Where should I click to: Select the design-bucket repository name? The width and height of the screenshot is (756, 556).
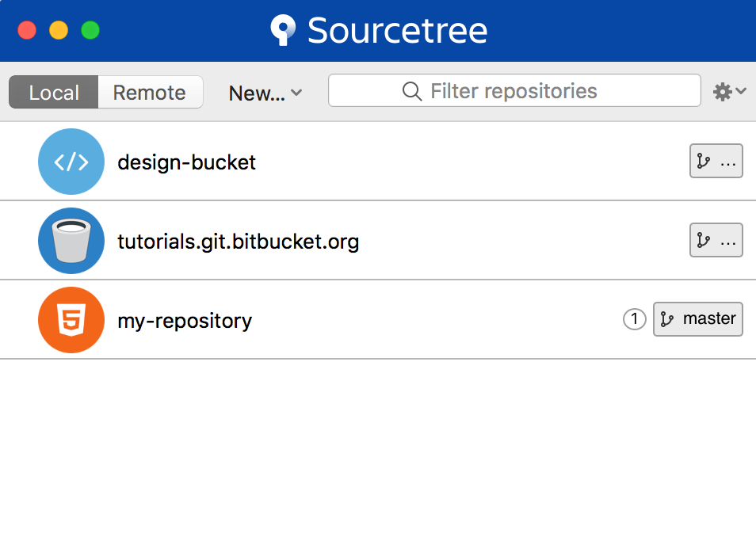(x=186, y=162)
